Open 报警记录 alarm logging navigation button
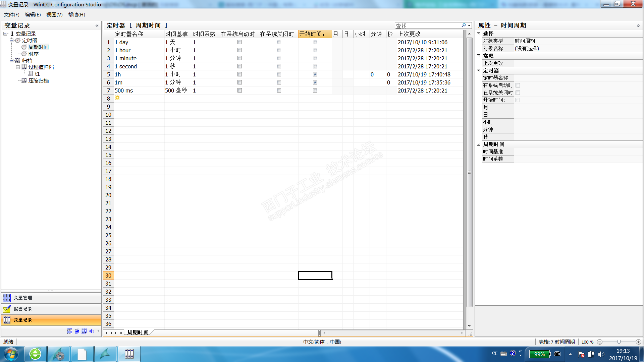The image size is (644, 362). point(23,309)
